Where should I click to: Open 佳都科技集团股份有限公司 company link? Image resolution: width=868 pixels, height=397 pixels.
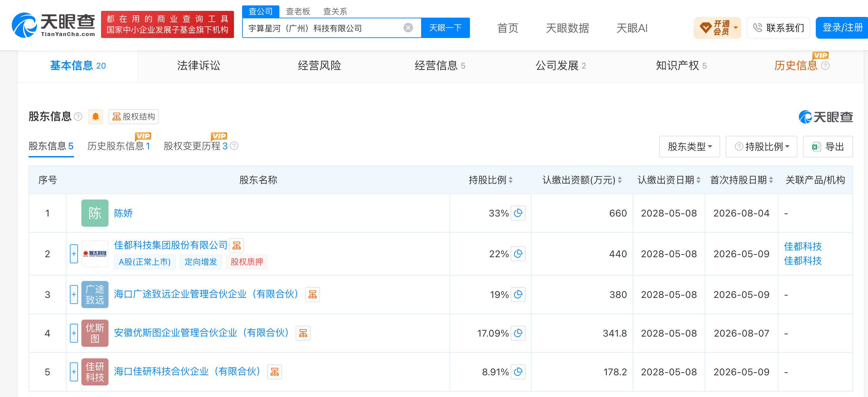(171, 245)
